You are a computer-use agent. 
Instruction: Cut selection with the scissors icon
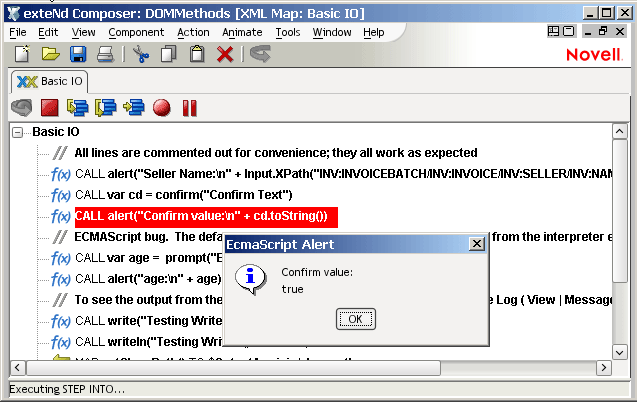141,54
